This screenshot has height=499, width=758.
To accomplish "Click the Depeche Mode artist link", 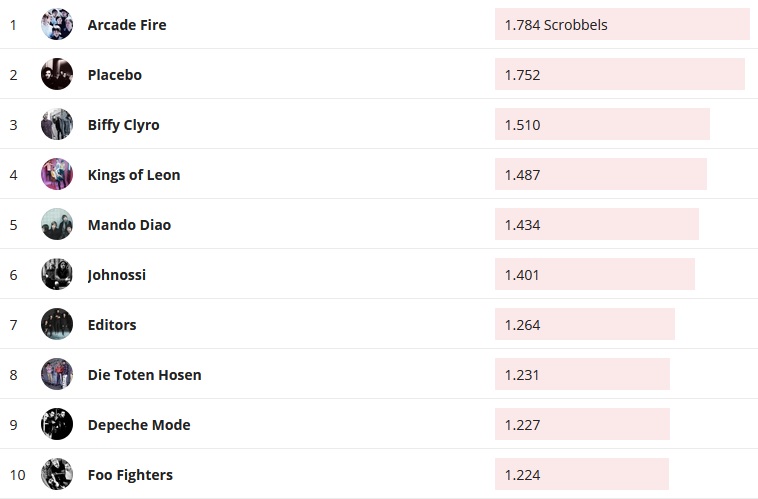I will coord(139,425).
